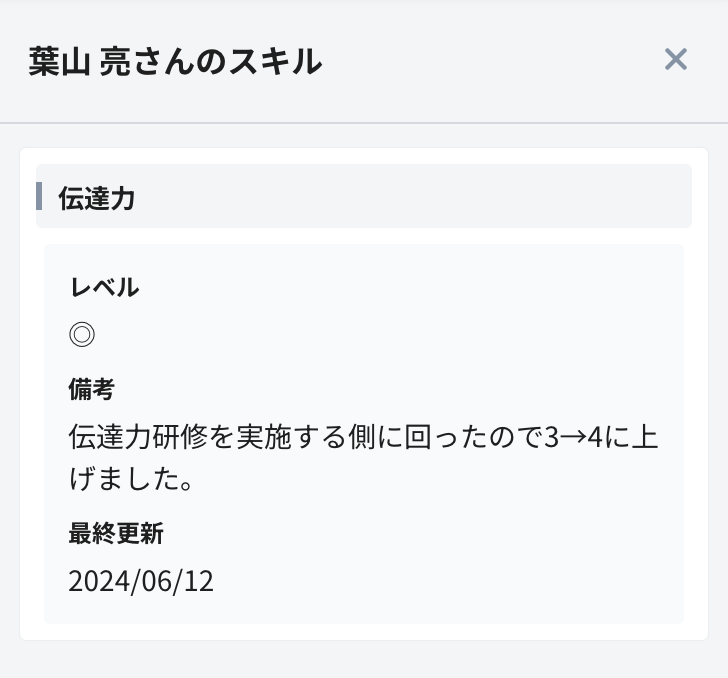728x678 pixels.
Task: Click the dialog title 葉山 亮さんのスキル
Action: click(x=176, y=62)
